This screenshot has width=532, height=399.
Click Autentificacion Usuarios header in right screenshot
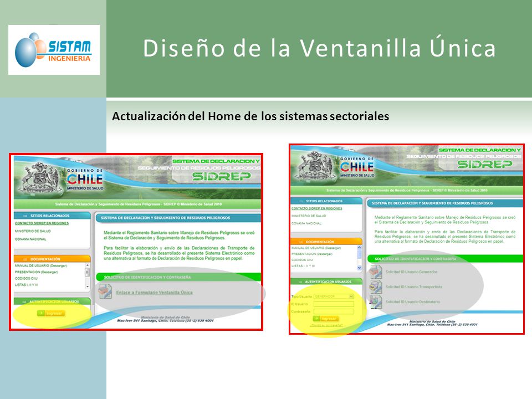pyautogui.click(x=326, y=282)
